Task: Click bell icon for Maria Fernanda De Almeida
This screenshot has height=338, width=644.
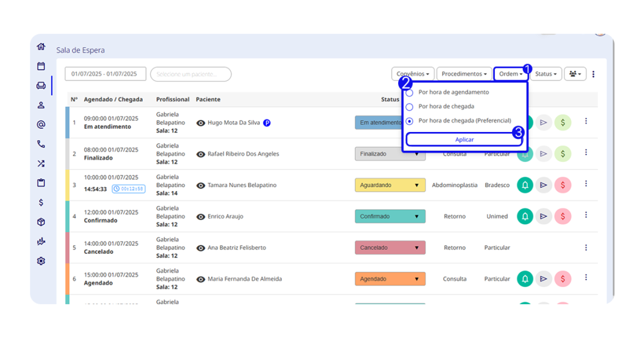Action: 525,279
